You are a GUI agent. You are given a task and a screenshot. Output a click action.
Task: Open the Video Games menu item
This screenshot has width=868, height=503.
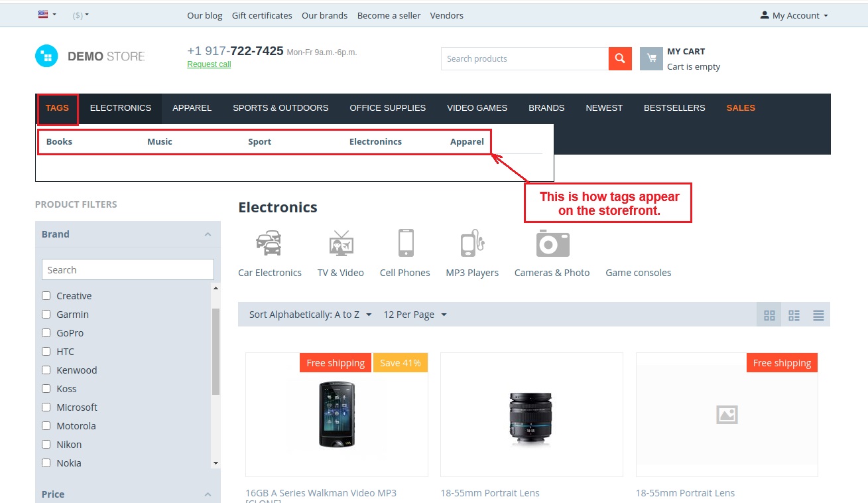(477, 108)
